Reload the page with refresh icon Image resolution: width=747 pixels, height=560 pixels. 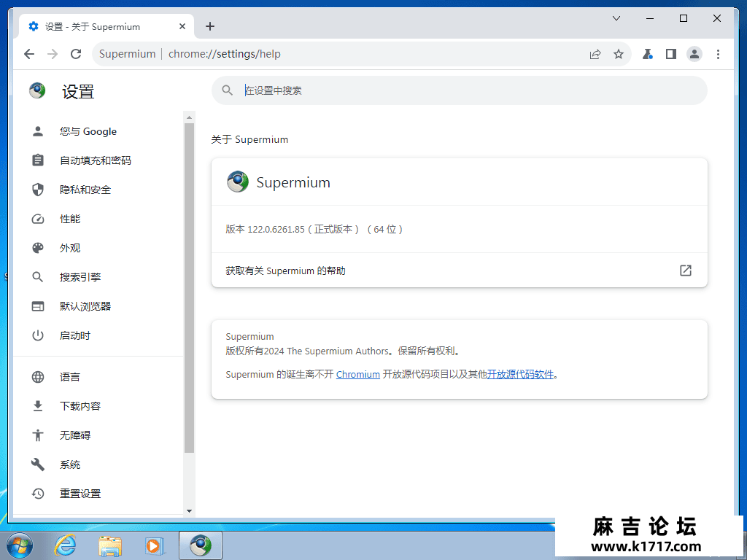76,54
